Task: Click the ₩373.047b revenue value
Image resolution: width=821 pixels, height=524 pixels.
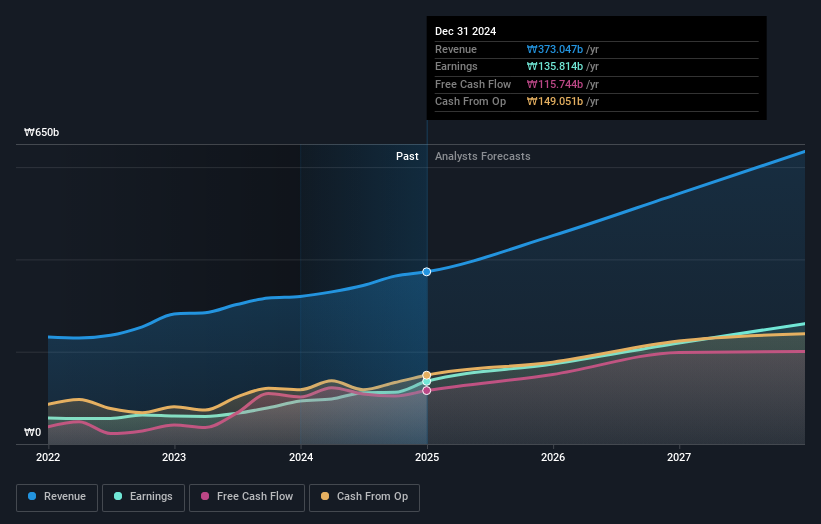Action: [555, 49]
